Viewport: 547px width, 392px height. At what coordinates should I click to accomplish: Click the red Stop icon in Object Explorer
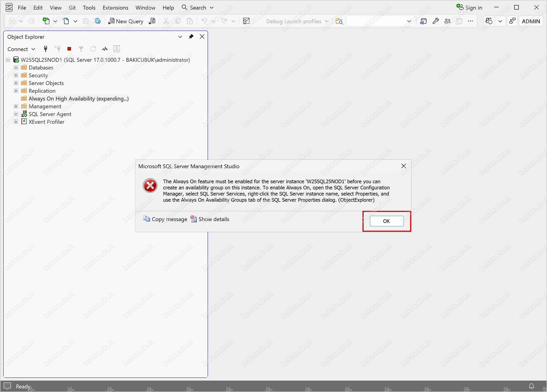coord(69,49)
